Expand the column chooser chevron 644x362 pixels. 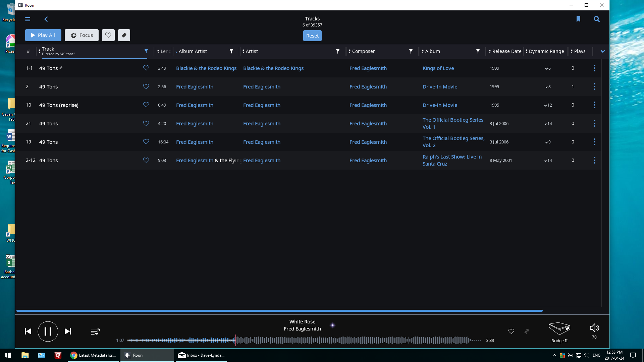click(602, 51)
